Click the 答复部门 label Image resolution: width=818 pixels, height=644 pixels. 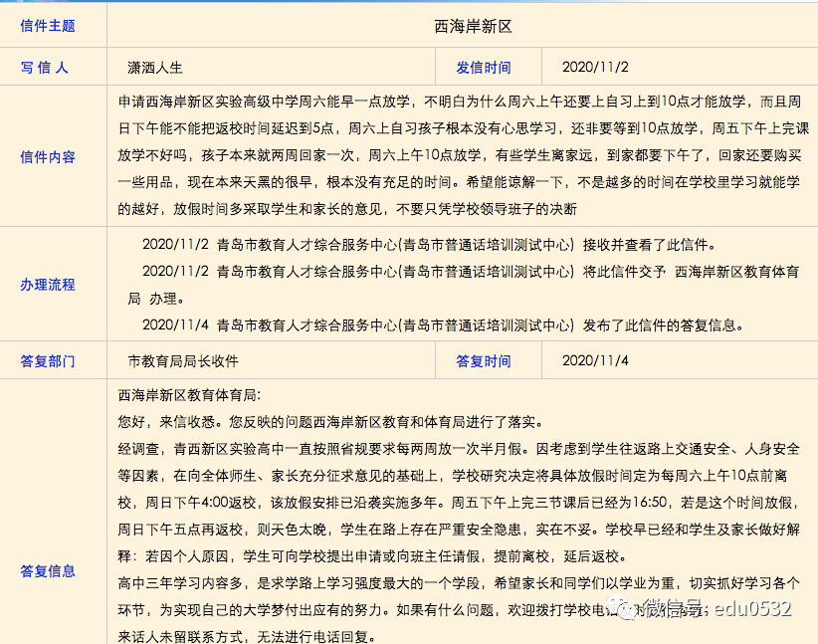[x=48, y=361]
